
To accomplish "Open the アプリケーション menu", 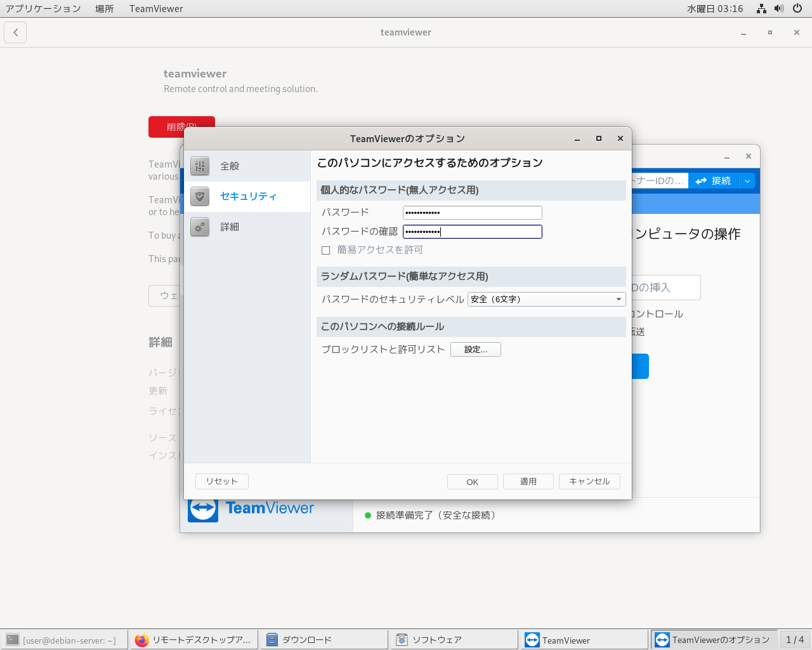I will coord(43,9).
